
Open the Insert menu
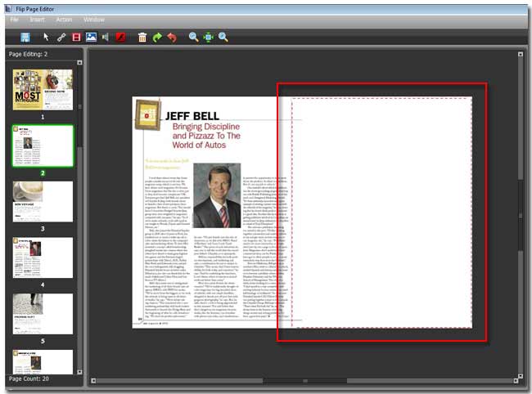37,20
